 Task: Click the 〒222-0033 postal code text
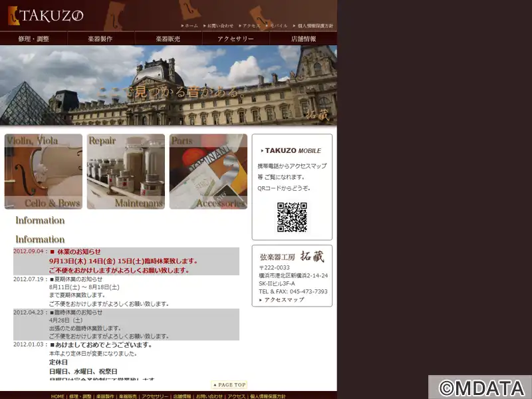[x=274, y=267]
